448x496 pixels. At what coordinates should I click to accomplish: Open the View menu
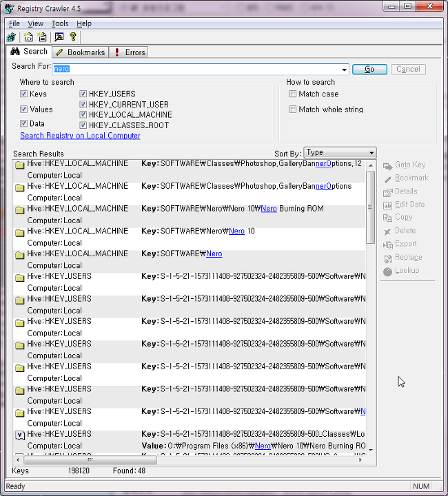point(35,23)
